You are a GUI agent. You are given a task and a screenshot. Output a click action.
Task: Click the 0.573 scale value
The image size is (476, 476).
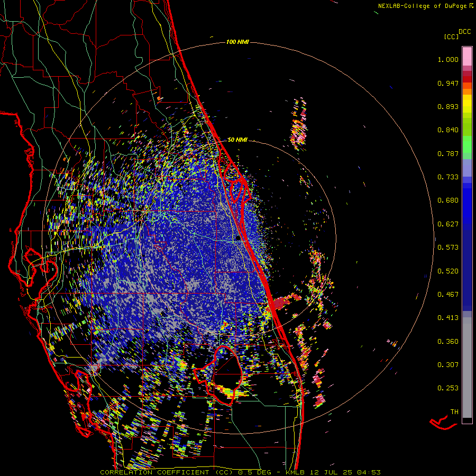click(x=448, y=248)
